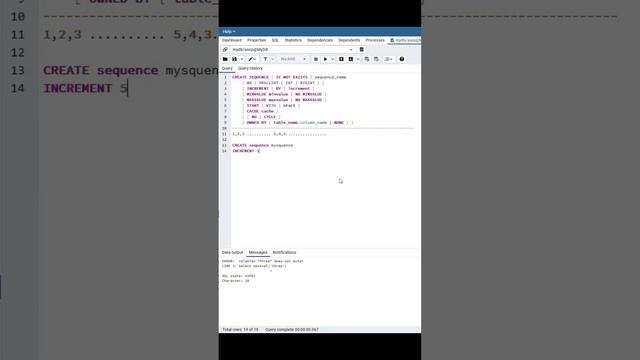Click the 'MINVALUE minvalue' syntax line
The height and width of the screenshot is (360, 640).
click(284, 94)
